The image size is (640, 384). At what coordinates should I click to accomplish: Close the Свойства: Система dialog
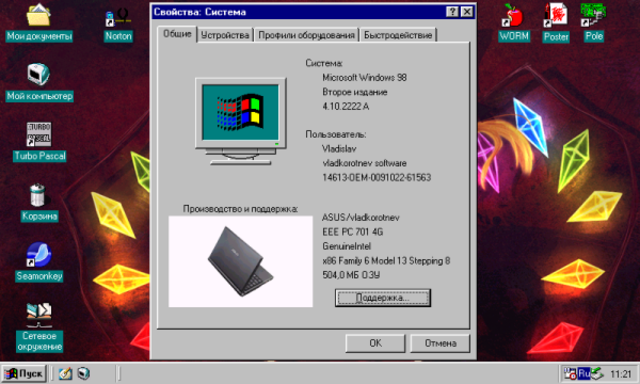tap(467, 12)
